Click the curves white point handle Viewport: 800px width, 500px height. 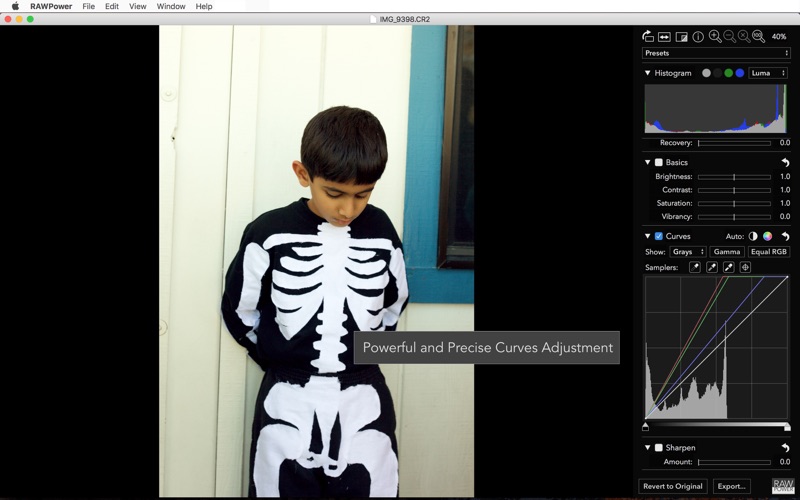point(787,427)
